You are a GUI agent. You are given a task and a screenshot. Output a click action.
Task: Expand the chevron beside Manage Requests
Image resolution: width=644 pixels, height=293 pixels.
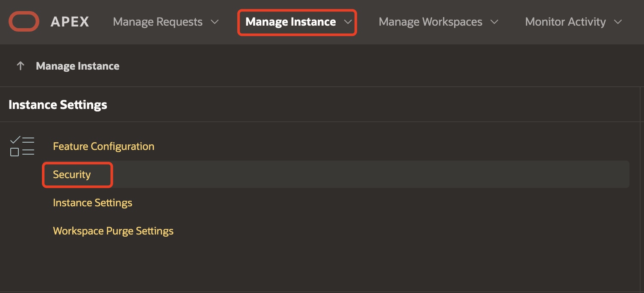pyautogui.click(x=215, y=22)
